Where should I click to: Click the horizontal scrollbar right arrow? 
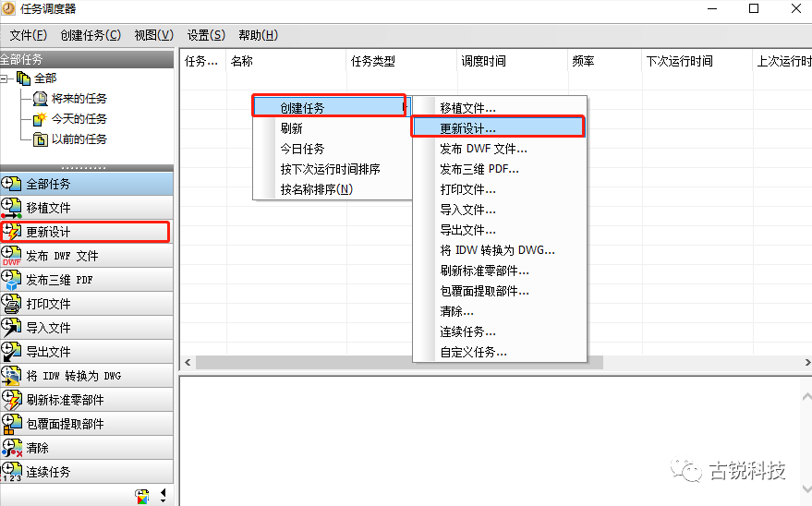(806, 362)
